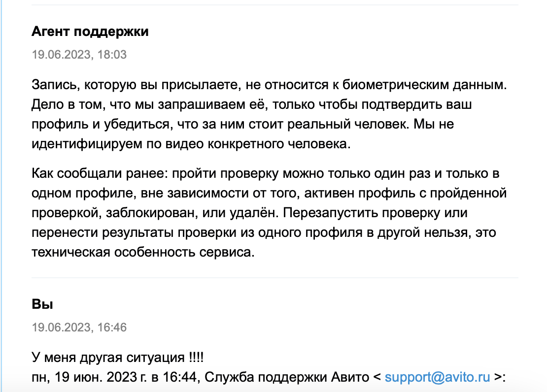
Task: Select the 19.06.2023, 16:46 timestamp
Action: [x=79, y=327]
